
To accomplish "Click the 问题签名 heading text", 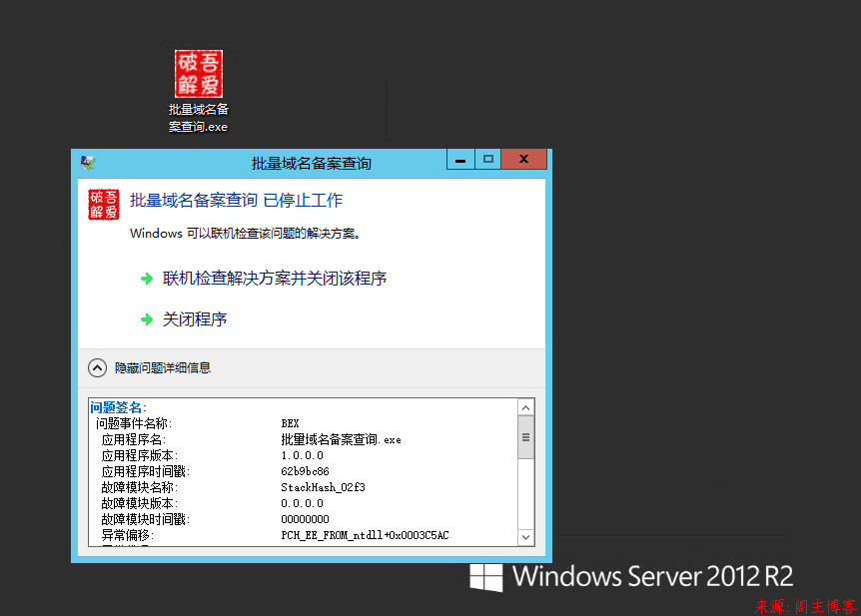I will pos(118,407).
